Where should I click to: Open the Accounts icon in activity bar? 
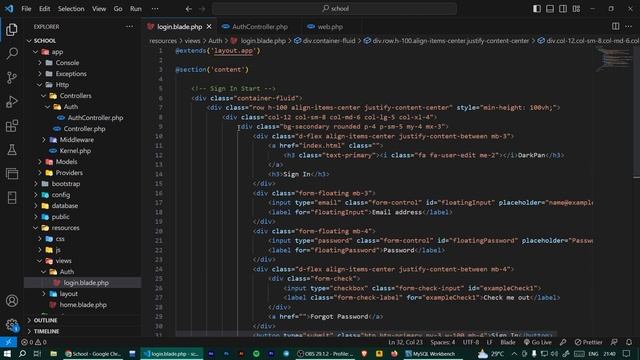tap(12, 301)
